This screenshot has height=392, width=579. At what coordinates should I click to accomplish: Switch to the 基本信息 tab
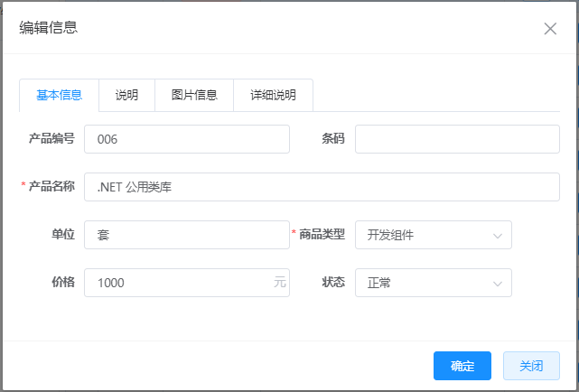point(59,95)
